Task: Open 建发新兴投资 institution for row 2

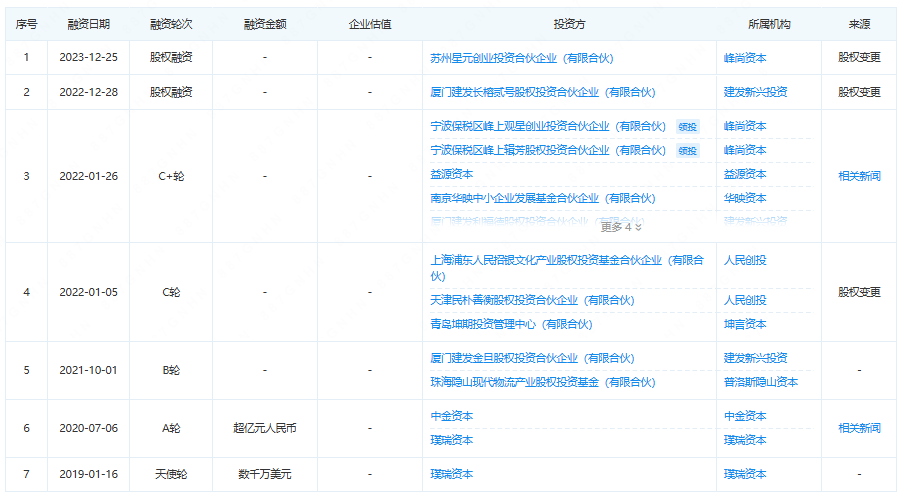Action: point(755,92)
